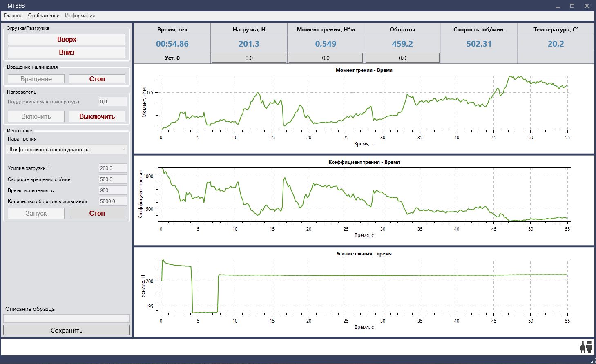Click the load value 201,3

pos(249,44)
